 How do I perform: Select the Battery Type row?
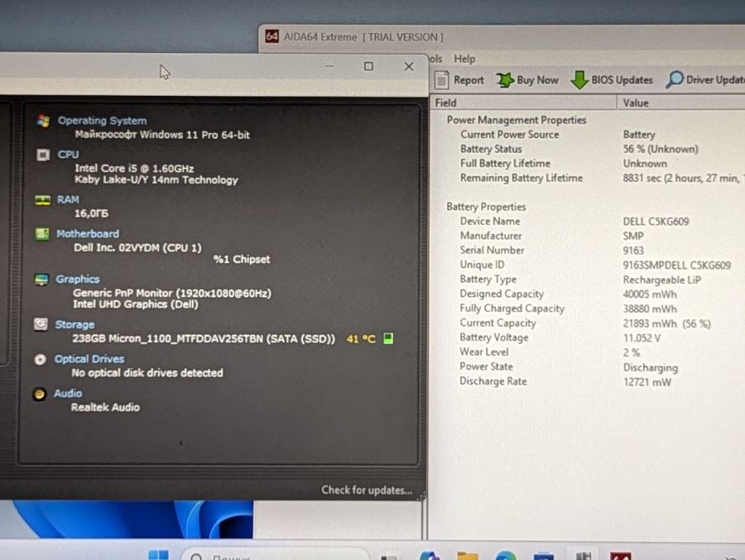(587, 280)
